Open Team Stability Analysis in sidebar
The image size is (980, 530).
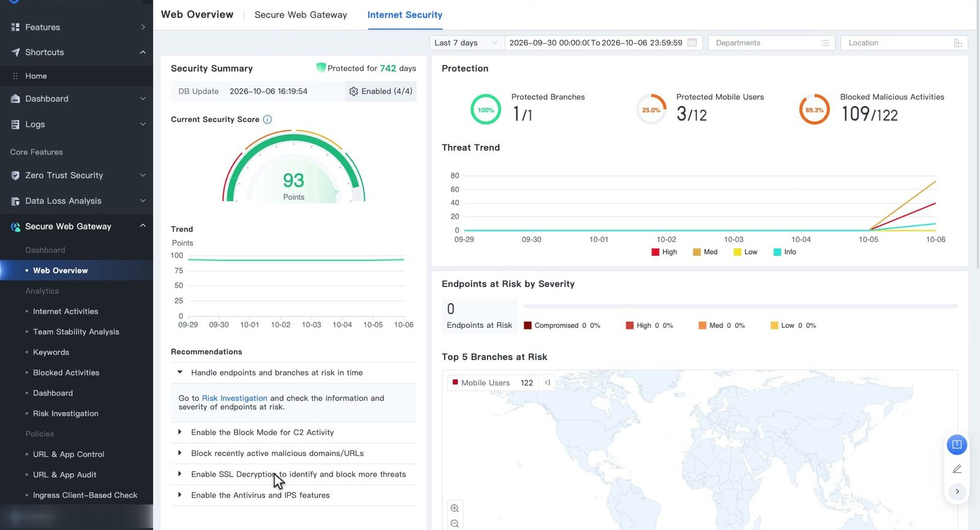(x=76, y=332)
